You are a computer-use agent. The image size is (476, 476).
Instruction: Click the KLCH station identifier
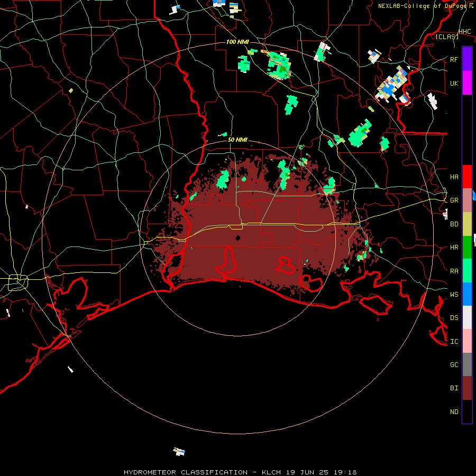(x=271, y=472)
